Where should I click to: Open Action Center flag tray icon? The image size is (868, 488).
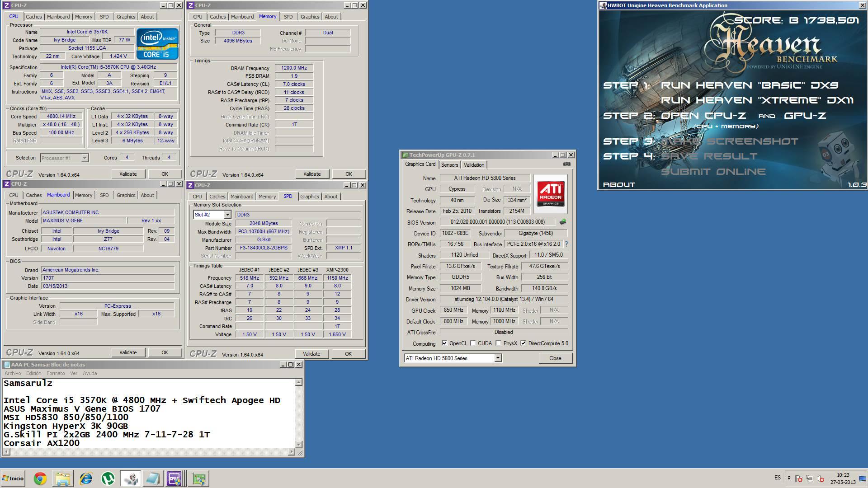point(799,479)
